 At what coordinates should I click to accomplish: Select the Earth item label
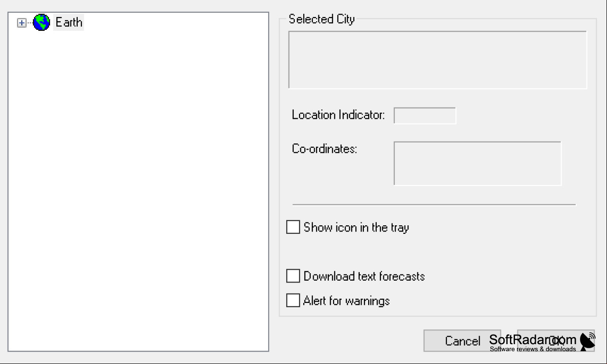coord(69,22)
